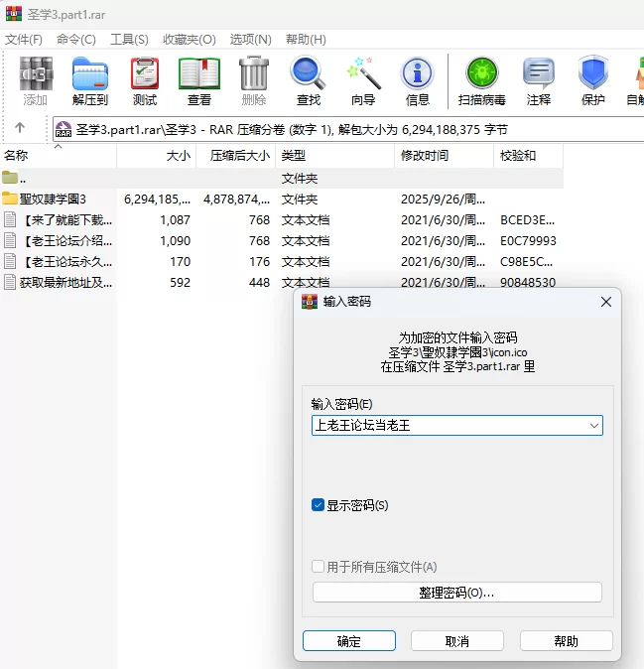Sort by the 类型 column header

click(335, 155)
